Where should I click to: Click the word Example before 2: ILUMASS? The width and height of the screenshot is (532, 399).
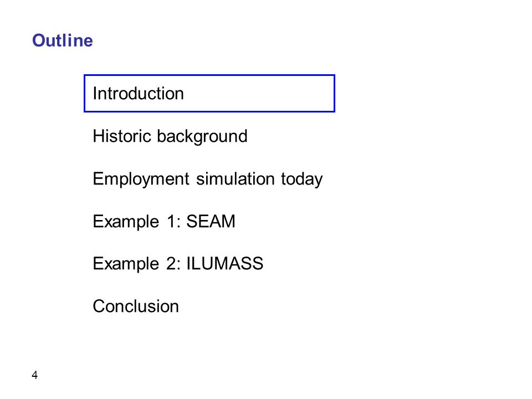pos(126,264)
